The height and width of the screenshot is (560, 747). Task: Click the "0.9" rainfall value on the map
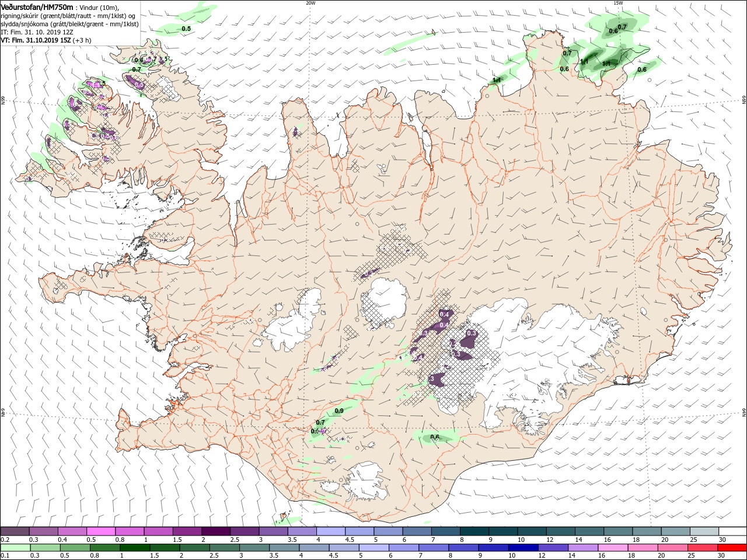click(x=339, y=411)
